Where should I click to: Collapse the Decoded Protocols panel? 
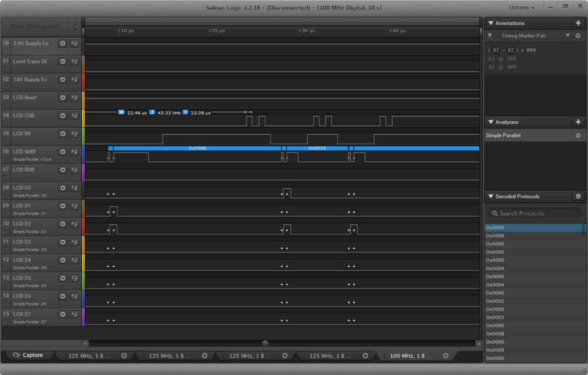tap(490, 196)
